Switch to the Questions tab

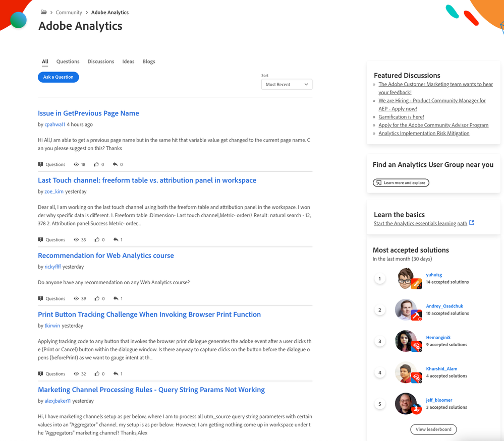click(x=68, y=61)
